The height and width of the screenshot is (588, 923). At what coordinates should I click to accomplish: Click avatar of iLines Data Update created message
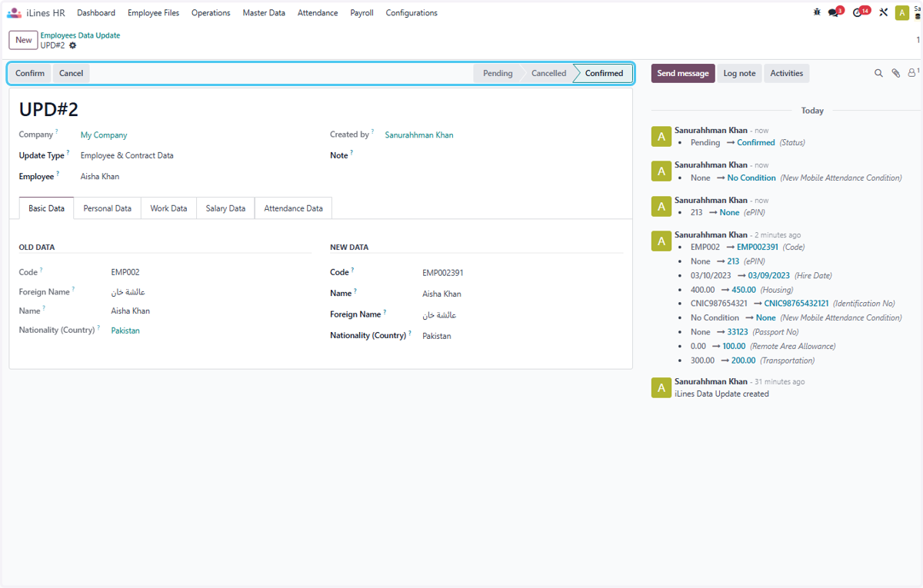(661, 387)
